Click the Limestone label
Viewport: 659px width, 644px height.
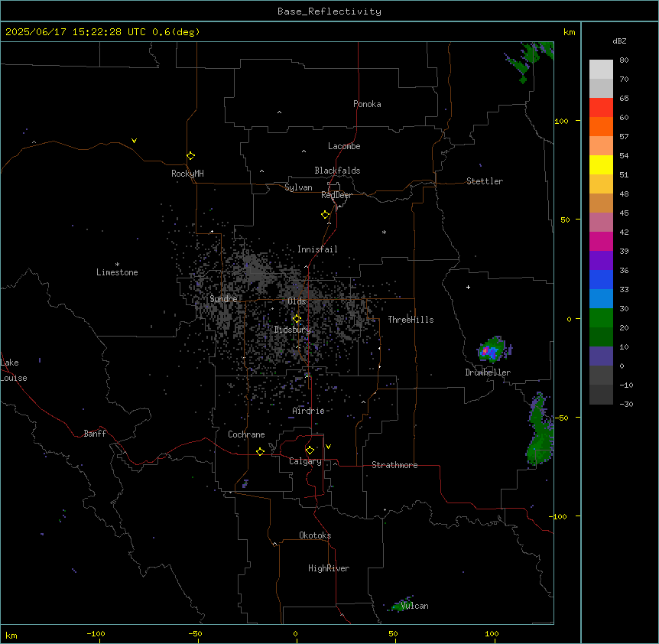[117, 272]
